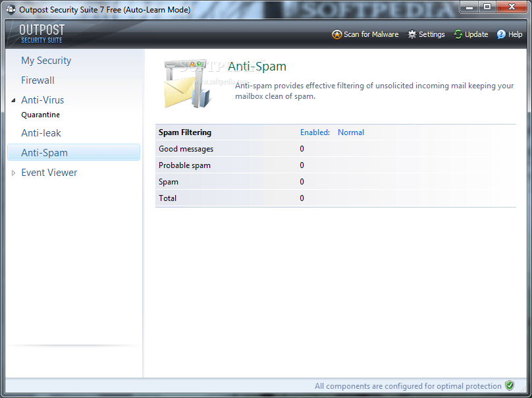Collapse the Anti-Virus section
Viewport: 532px width, 398px height.
(14, 99)
